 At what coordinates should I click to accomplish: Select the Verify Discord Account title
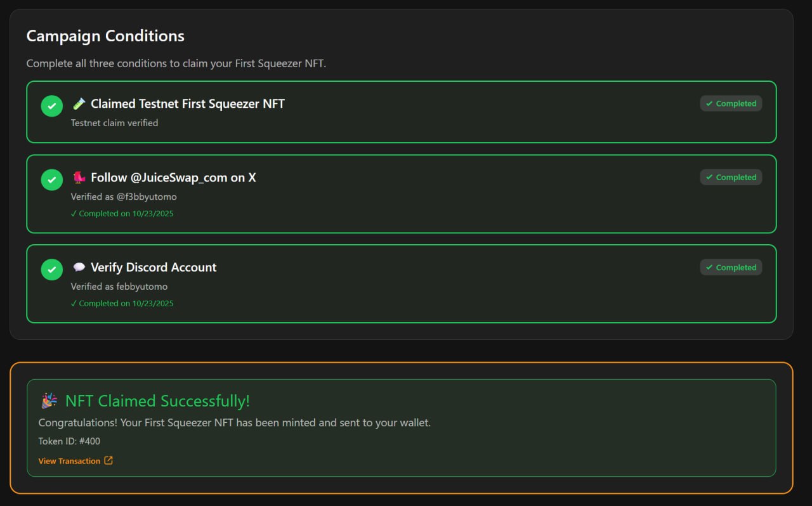[x=154, y=267]
